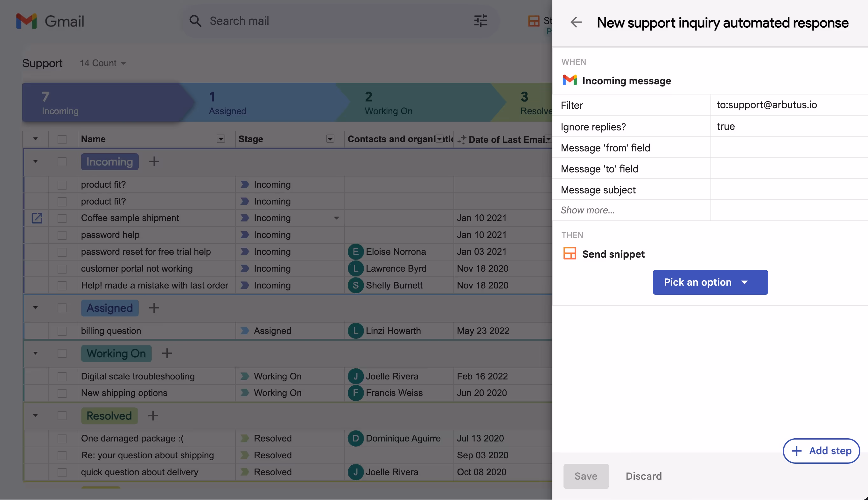Click the Add step button
This screenshot has height=500, width=868.
821,451
